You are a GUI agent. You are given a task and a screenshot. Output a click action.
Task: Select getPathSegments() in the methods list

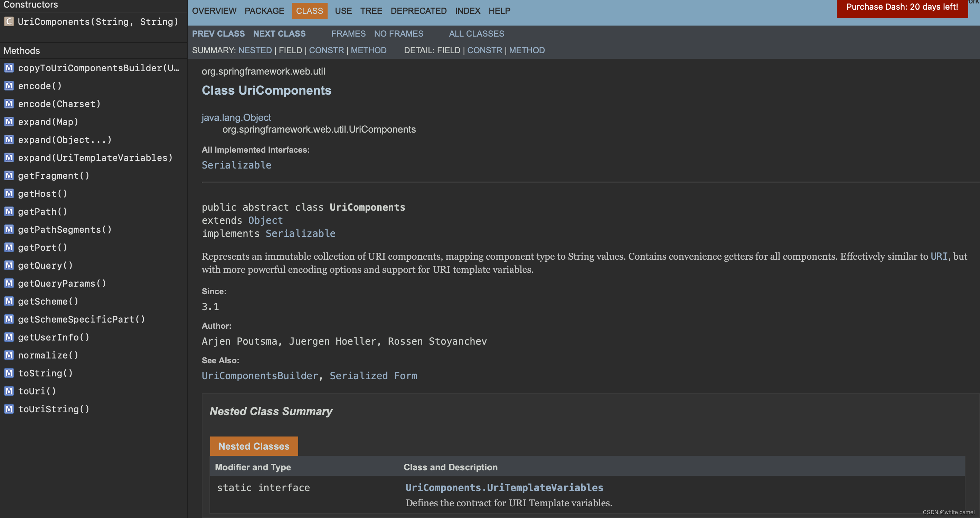[x=65, y=230]
